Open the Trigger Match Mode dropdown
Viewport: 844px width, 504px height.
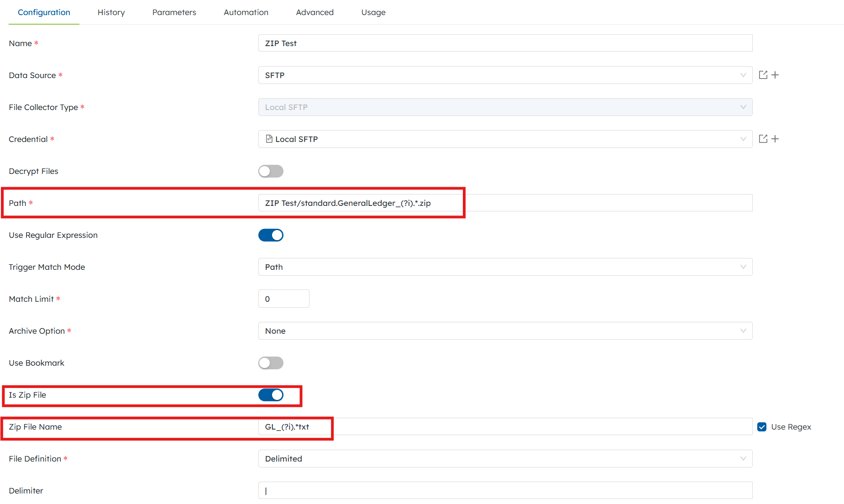coord(505,267)
